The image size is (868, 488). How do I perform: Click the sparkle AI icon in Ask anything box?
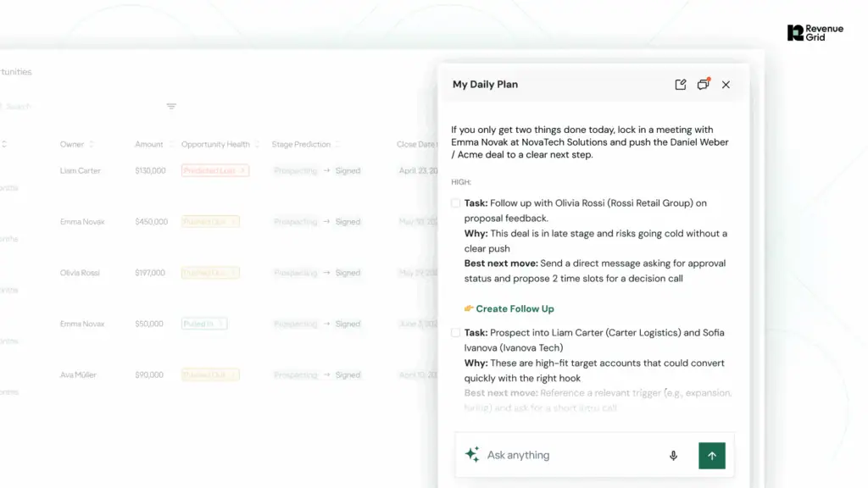click(x=472, y=454)
